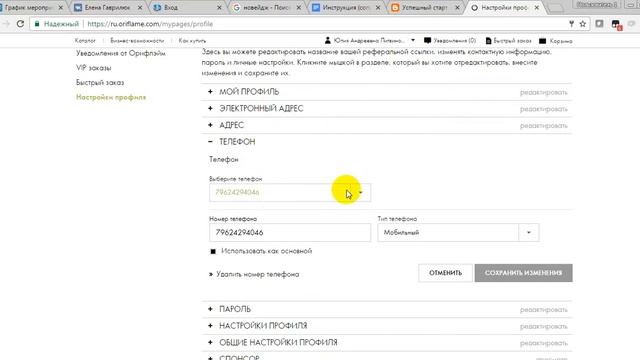The image size is (640, 360).
Task: Go to Уведомления от Орифлэйм in sidebar
Action: tap(121, 53)
